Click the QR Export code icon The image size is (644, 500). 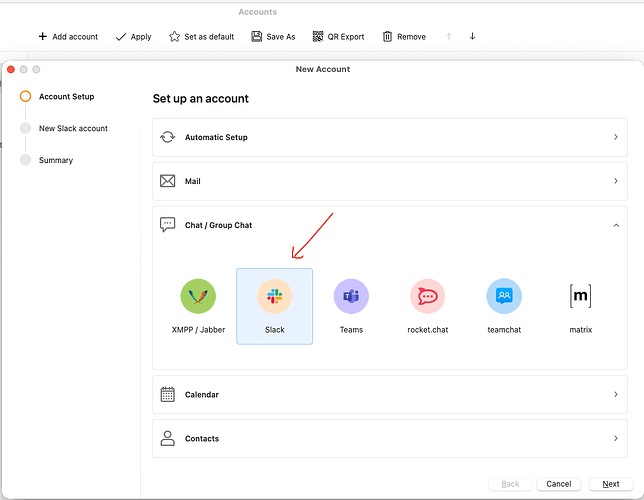click(318, 37)
